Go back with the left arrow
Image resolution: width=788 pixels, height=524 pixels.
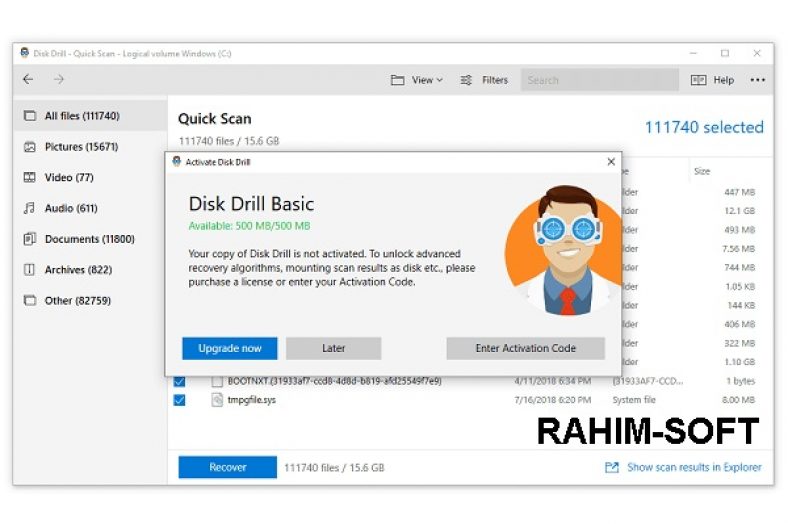(28, 79)
